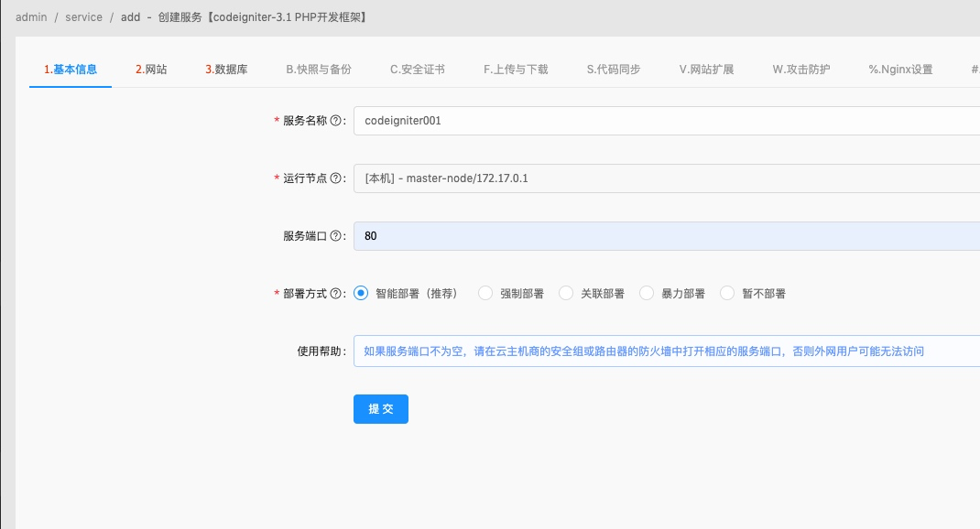Image resolution: width=980 pixels, height=529 pixels.
Task: Go to admin breadcrumb link
Action: [31, 17]
